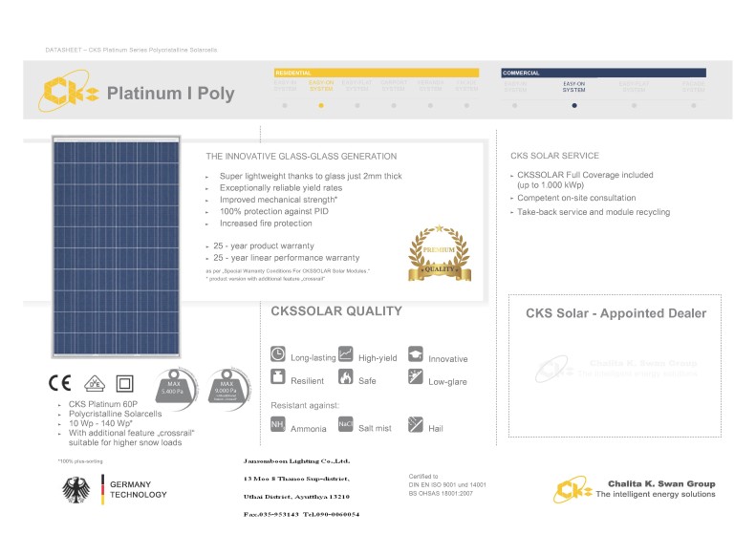
Task: Click the Safe flame icon
Action: (x=346, y=376)
